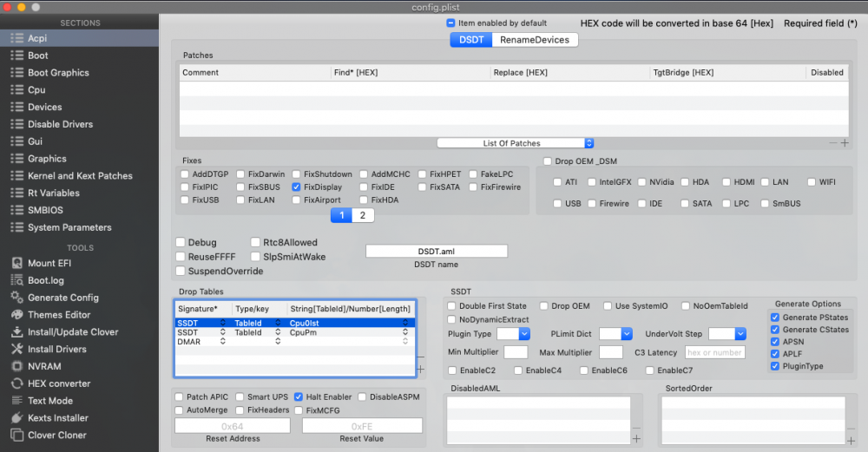Click the Min Multiplier field
Screen dimensions: 868x452
(x=516, y=352)
